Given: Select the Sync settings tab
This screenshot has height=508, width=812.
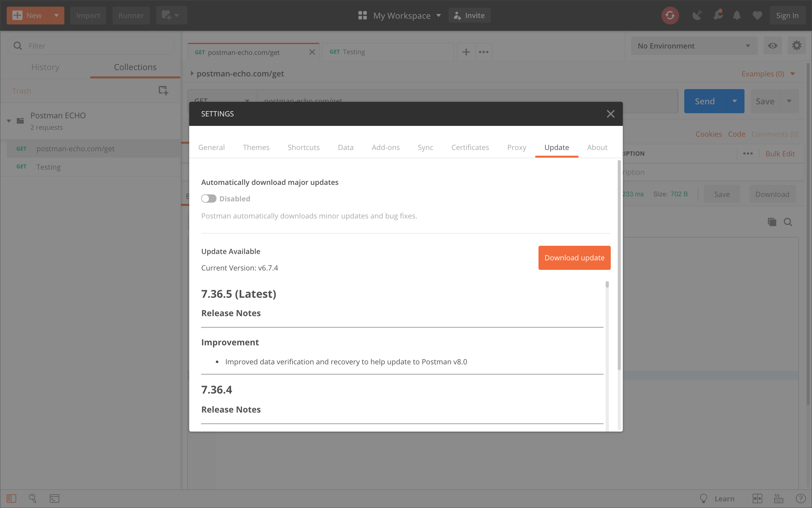Looking at the screenshot, I should point(425,147).
